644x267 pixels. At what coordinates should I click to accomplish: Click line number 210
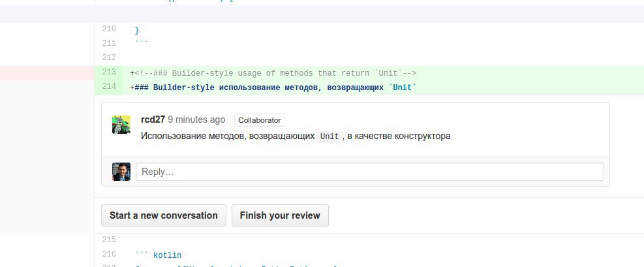tap(109, 29)
